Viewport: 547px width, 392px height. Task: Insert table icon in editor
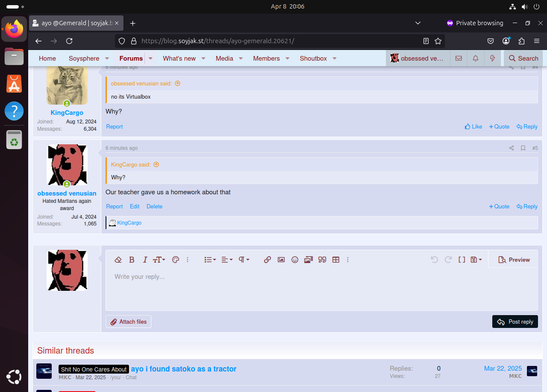tap(336, 260)
